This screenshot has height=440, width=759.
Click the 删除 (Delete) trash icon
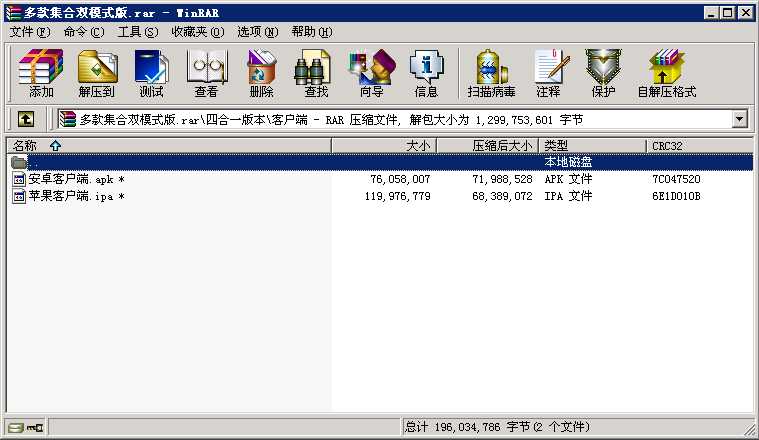tap(261, 73)
